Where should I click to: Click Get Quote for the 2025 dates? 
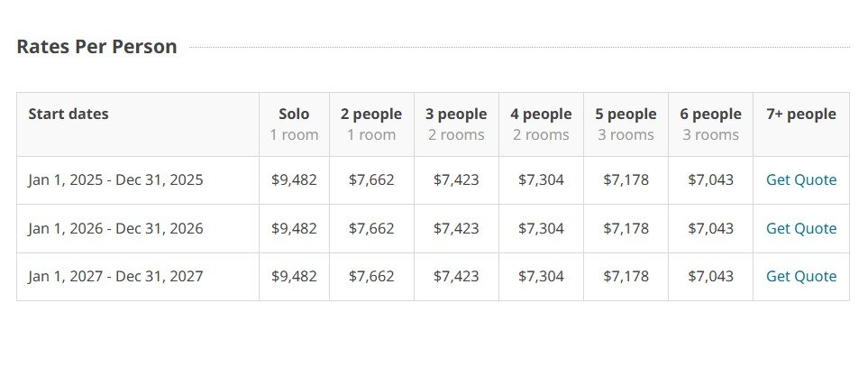pos(800,180)
